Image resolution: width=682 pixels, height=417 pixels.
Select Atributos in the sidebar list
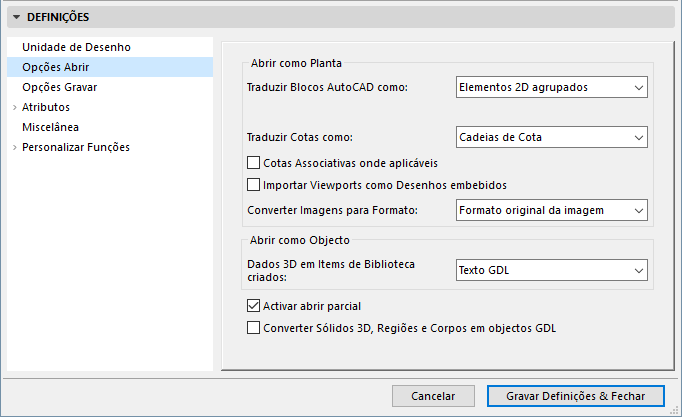click(46, 107)
